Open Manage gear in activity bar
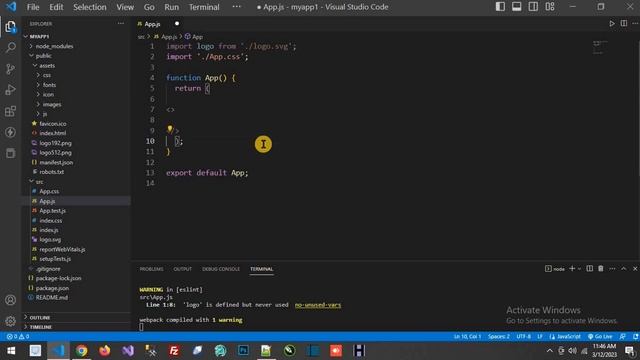The width and height of the screenshot is (640, 360). [x=11, y=321]
